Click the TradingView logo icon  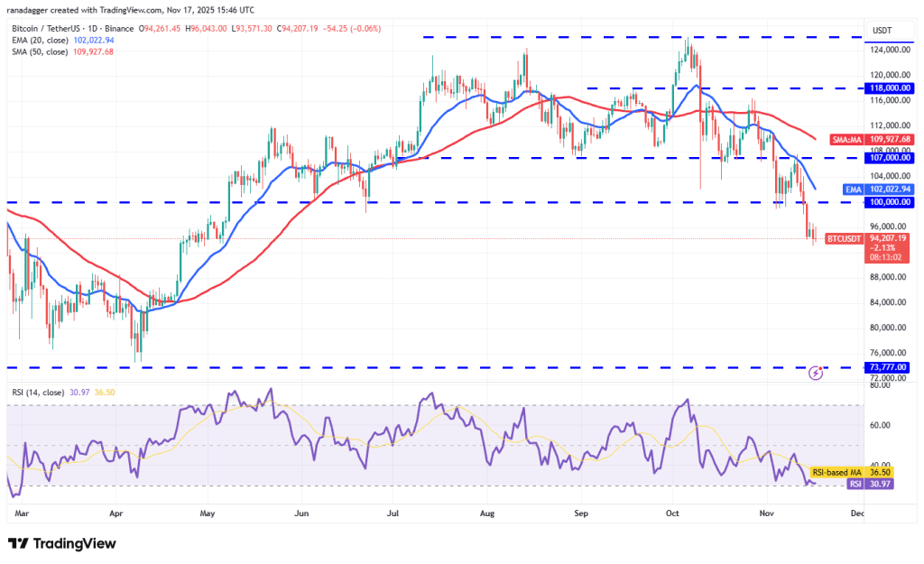(20, 543)
